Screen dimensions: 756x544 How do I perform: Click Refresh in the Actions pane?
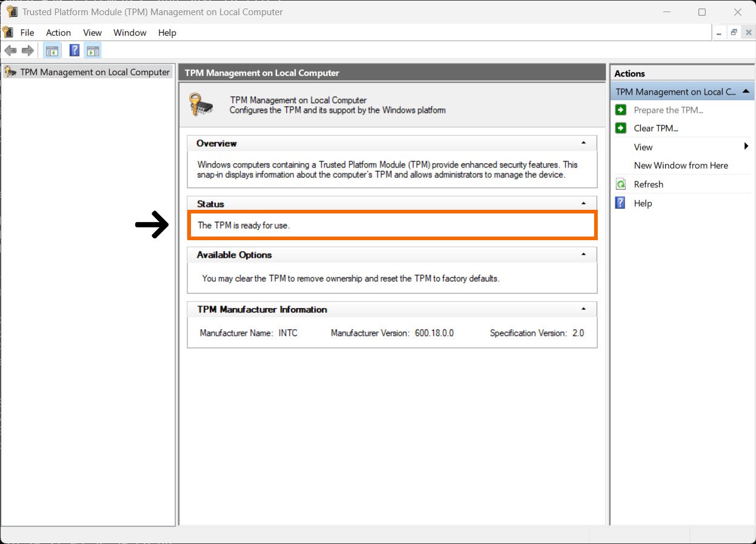[x=649, y=184]
